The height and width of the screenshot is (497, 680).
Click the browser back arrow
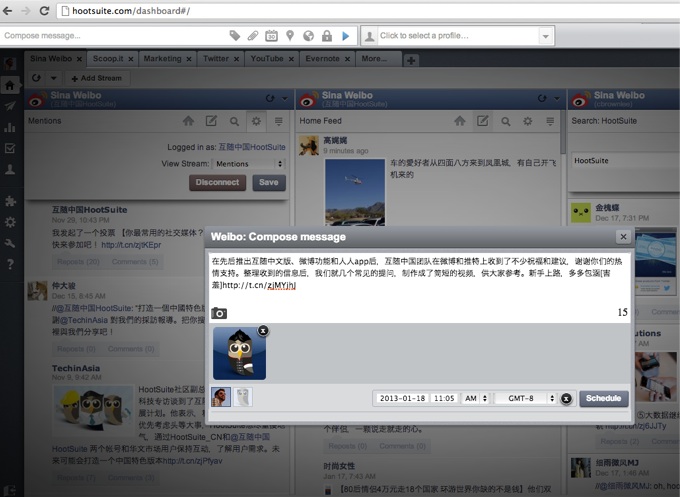click(7, 11)
